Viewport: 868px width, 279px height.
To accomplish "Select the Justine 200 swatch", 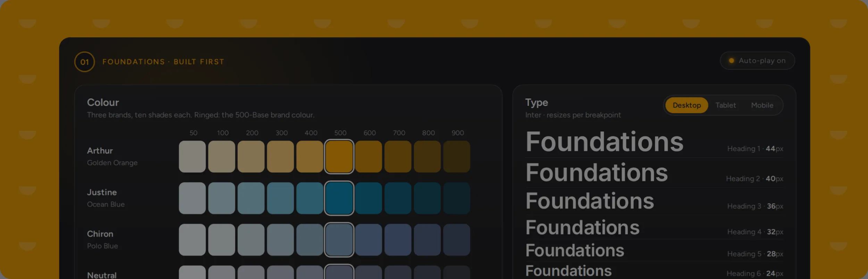I will pyautogui.click(x=251, y=198).
